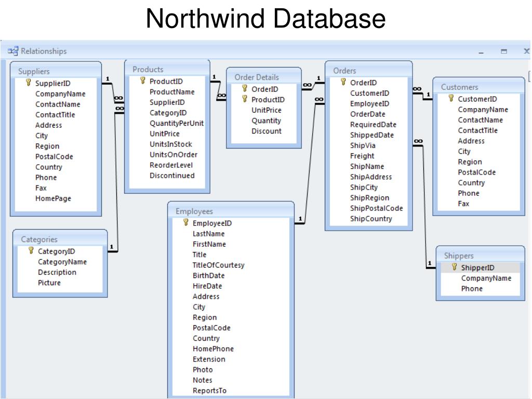532x399 pixels.
Task: Select Freight field in Orders
Action: coord(362,156)
